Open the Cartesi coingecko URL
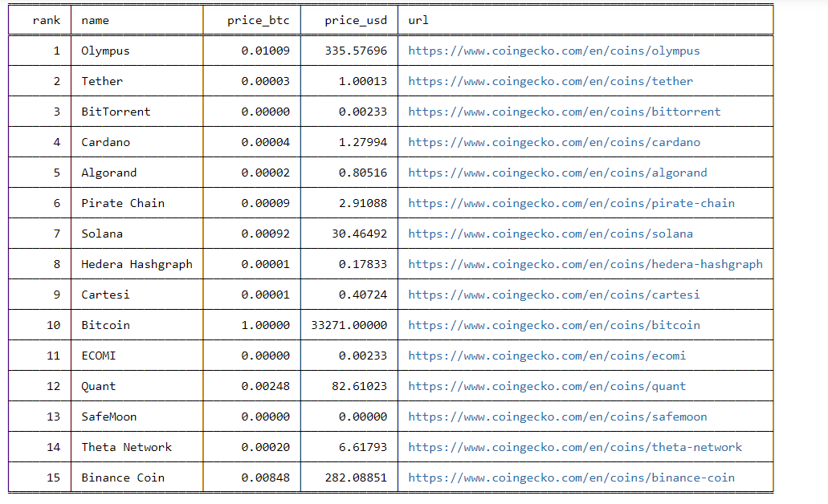The width and height of the screenshot is (828, 504). click(x=554, y=295)
